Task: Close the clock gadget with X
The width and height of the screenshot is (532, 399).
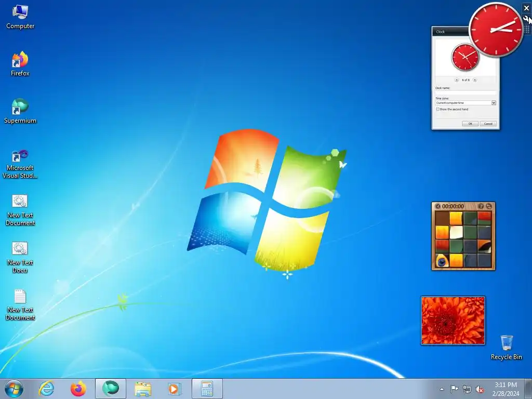Action: 527,8
